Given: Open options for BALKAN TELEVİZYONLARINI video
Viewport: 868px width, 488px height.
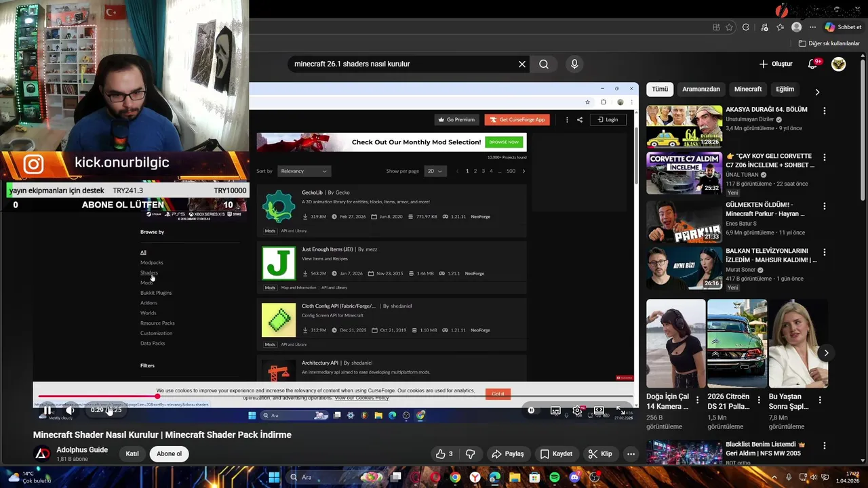Looking at the screenshot, I should point(825,252).
